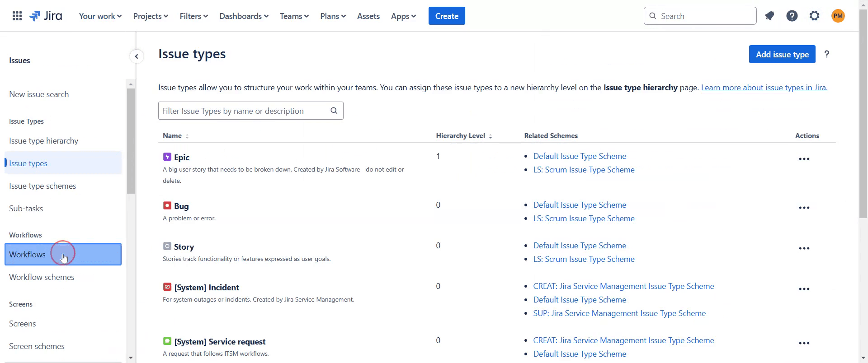Click the search icon in the issue type filter

(x=334, y=111)
